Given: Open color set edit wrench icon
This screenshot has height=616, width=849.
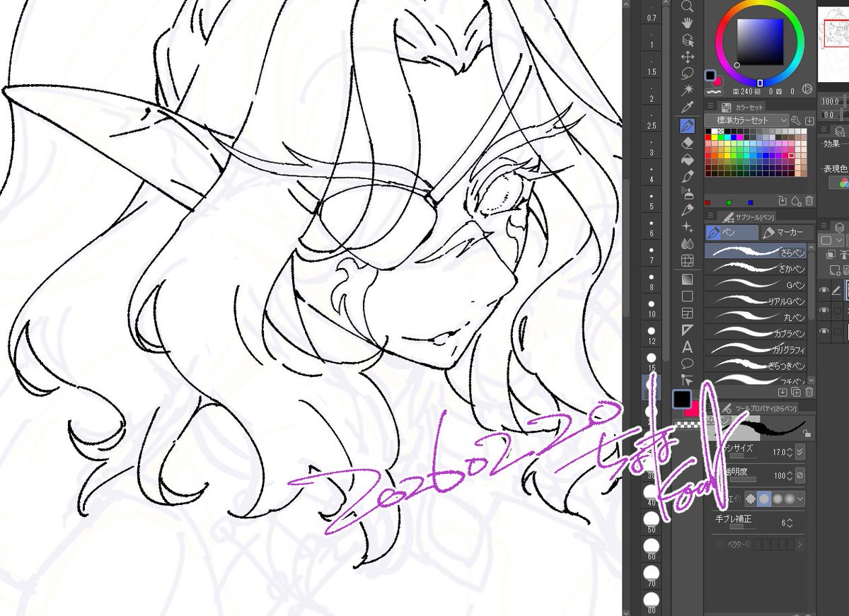Looking at the screenshot, I should pos(796,121).
